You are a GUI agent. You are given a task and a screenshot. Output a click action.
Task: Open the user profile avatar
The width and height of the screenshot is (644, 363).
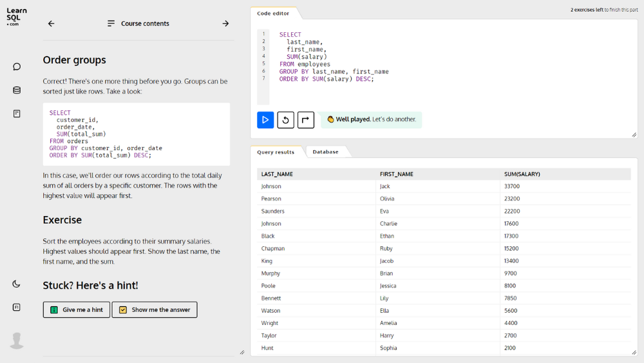(17, 340)
